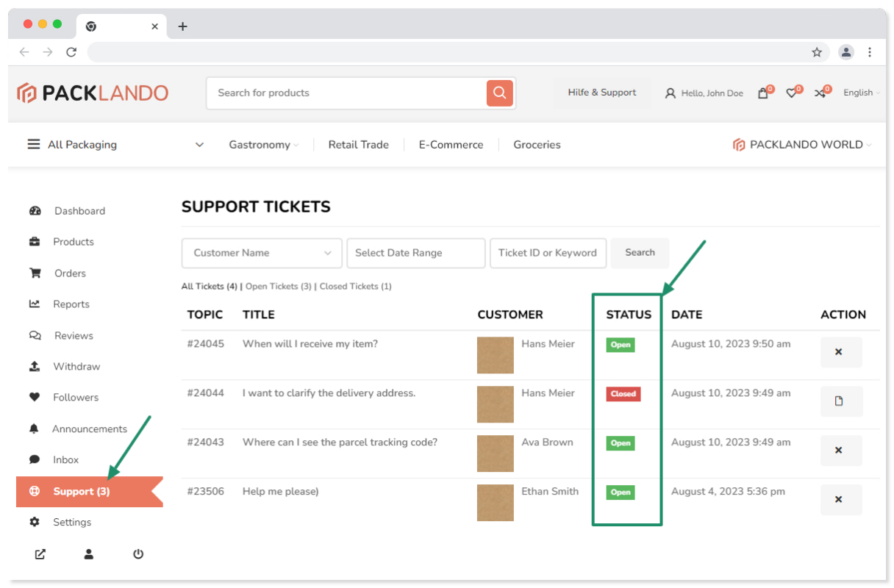Click the hamburger icon beside All Packaging
The width and height of the screenshot is (894, 588).
tap(34, 144)
